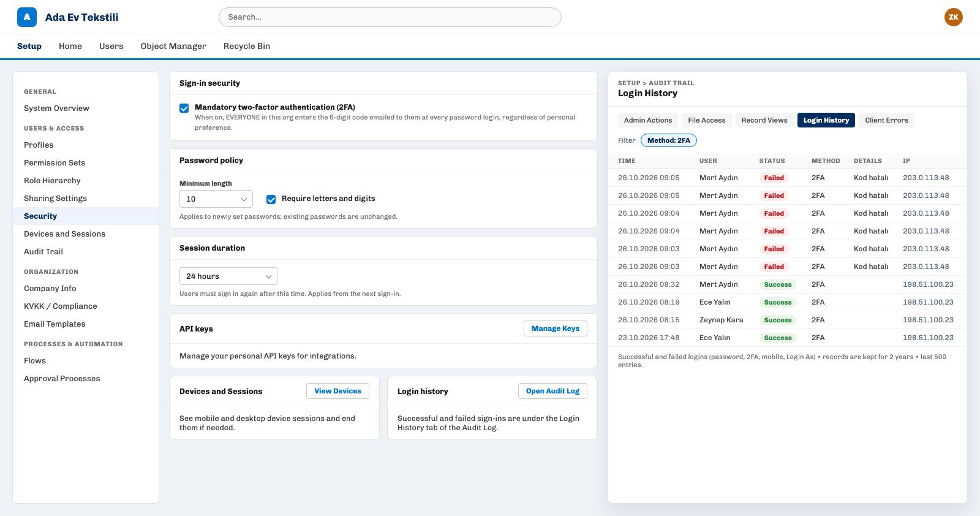The height and width of the screenshot is (516, 980).
Task: Select the Login History audit tab
Action: tap(826, 120)
